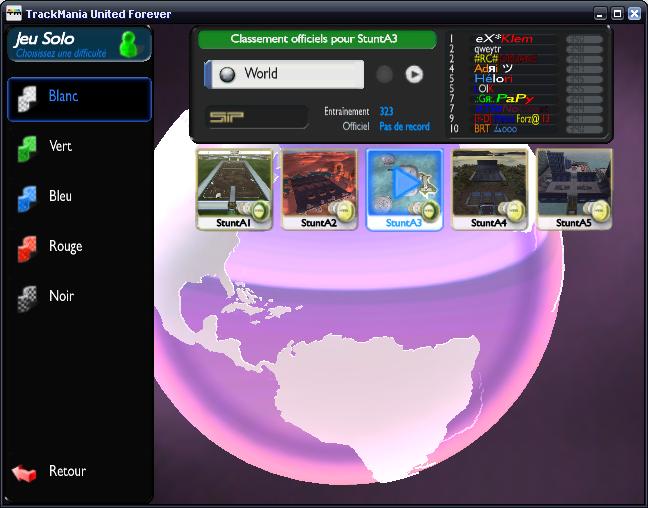Click the green player icon in Jeu Solo header
This screenshot has width=648, height=508.
[129, 44]
